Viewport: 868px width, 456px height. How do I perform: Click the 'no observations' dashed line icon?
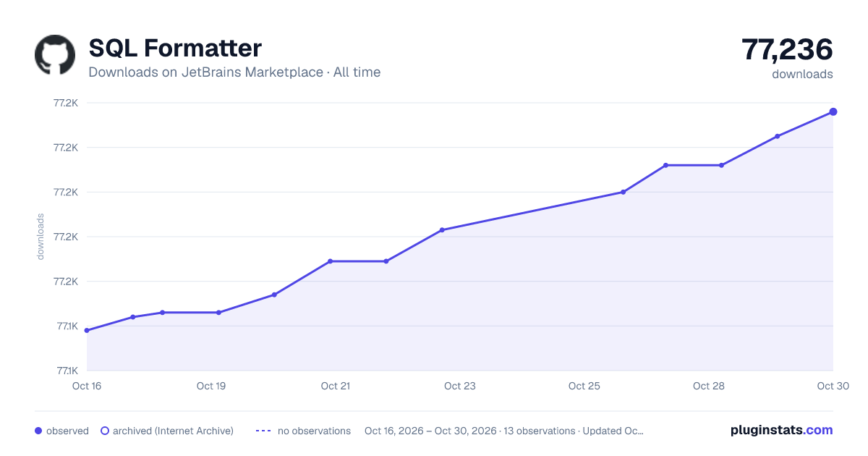(x=263, y=431)
